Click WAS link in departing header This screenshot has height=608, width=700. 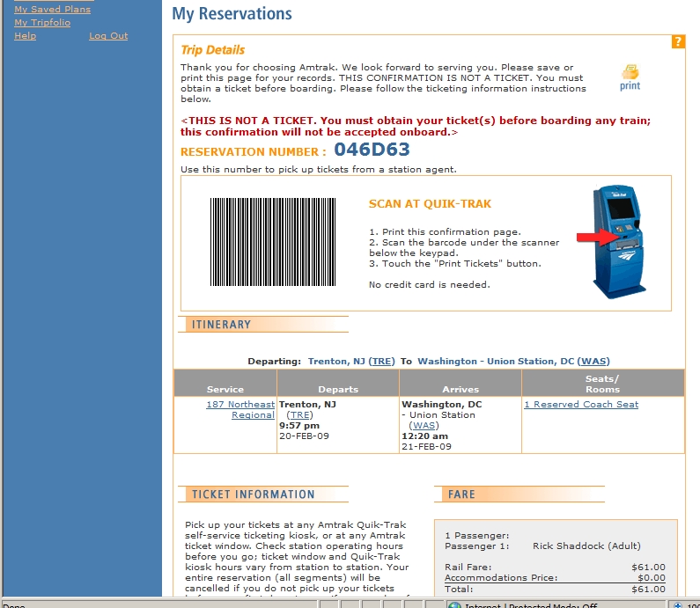tap(593, 361)
